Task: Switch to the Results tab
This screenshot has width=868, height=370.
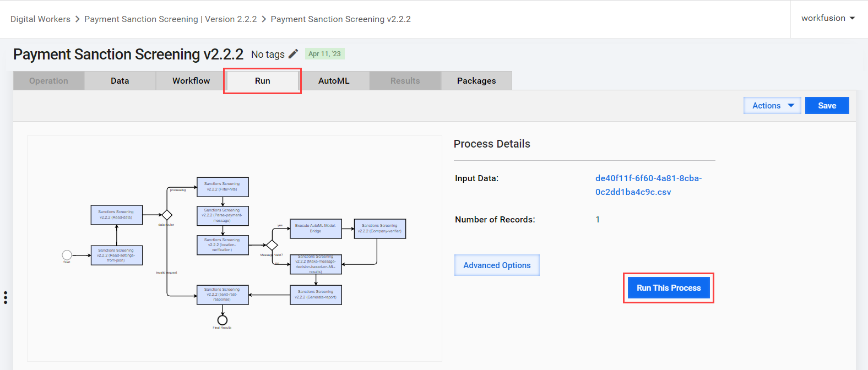Action: pyautogui.click(x=405, y=80)
